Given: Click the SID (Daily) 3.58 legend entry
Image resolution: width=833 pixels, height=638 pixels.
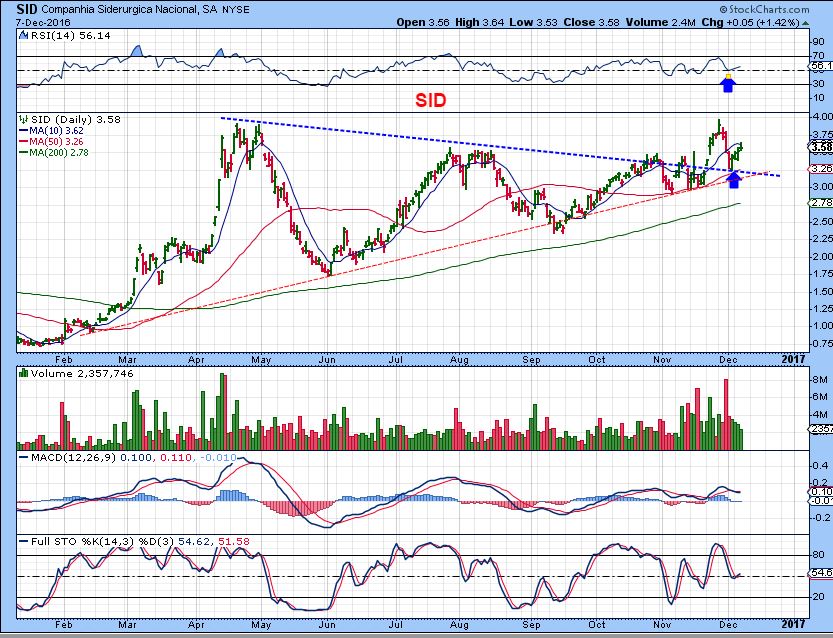Looking at the screenshot, I should (x=76, y=120).
